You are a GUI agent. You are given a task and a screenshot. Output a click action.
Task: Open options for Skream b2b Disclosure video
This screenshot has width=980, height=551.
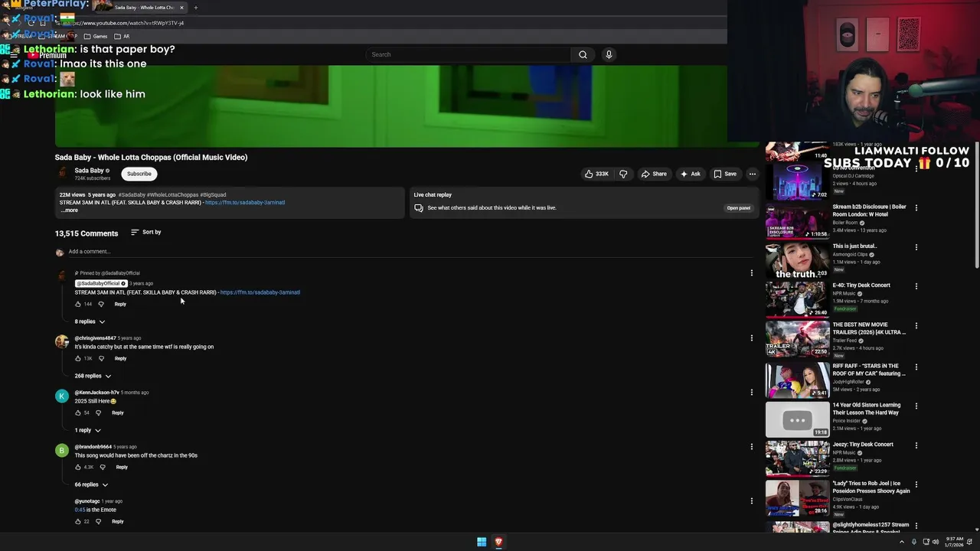coord(916,207)
